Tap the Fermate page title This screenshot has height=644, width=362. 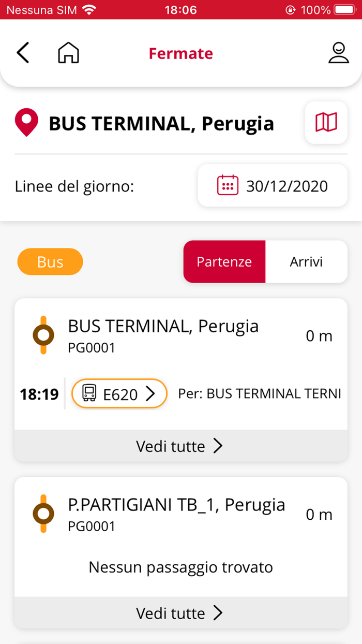point(181,53)
